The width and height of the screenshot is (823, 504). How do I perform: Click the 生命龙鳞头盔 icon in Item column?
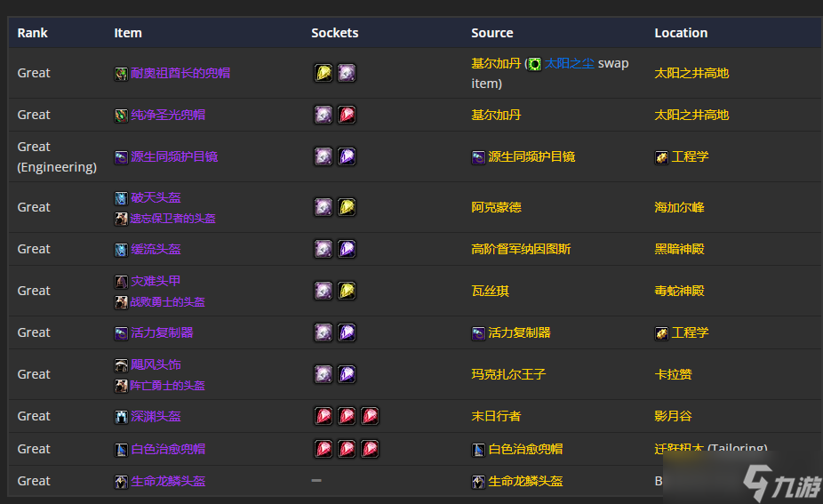[x=121, y=482]
